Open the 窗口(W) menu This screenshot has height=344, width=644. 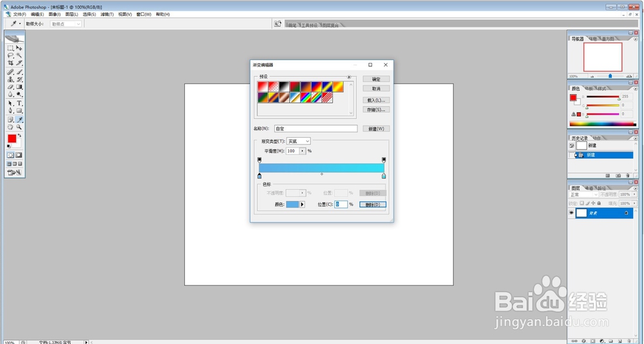[144, 14]
